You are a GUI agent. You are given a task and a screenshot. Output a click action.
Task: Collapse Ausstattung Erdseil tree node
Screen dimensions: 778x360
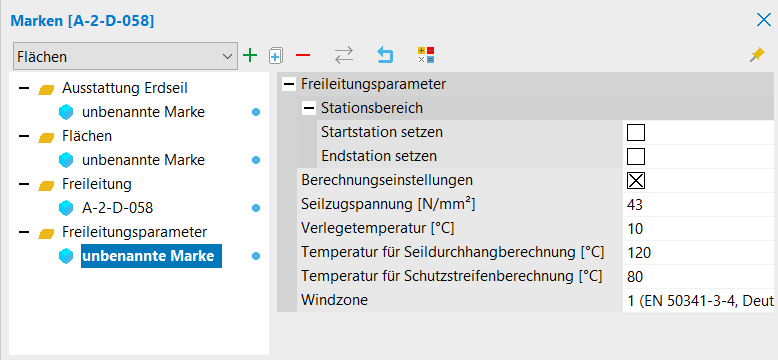click(x=24, y=88)
